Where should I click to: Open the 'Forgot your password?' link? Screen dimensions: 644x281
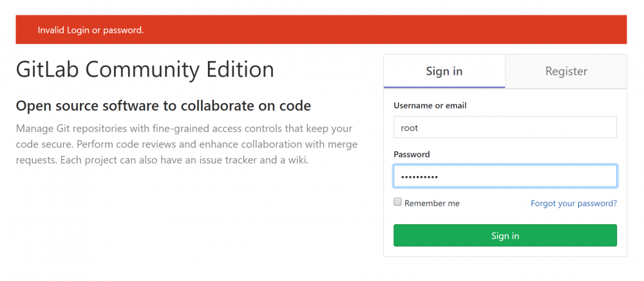coord(573,203)
